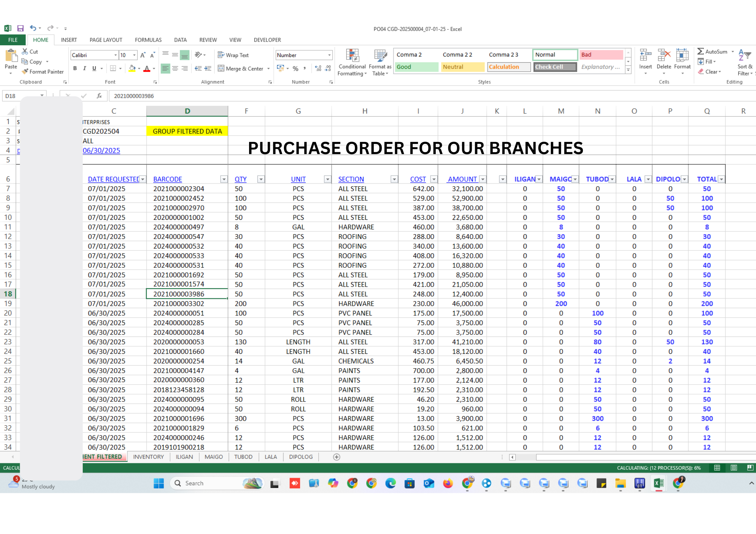Image resolution: width=756 pixels, height=534 pixels.
Task: Switch to the DATA ribbon tab
Action: tap(180, 40)
